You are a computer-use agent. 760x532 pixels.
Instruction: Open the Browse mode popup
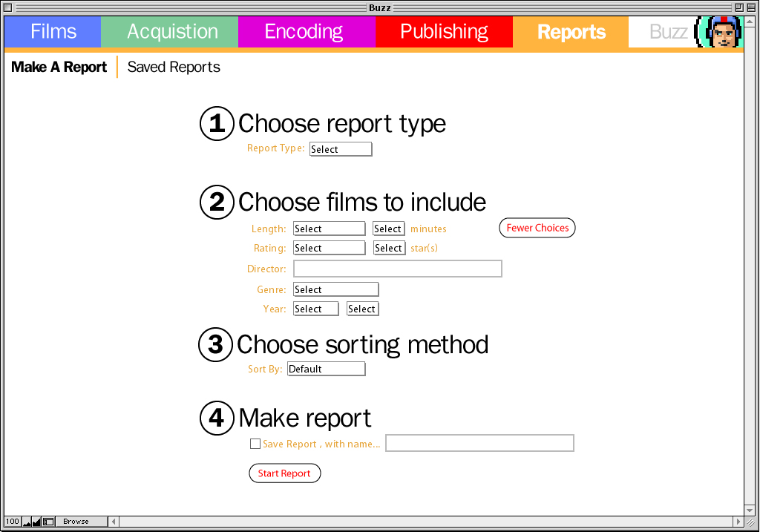coord(81,522)
